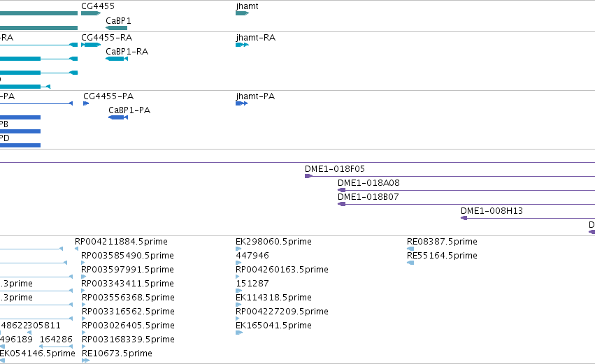
Task: Select the jhamt gene arrow glyph
Action: pos(242,13)
